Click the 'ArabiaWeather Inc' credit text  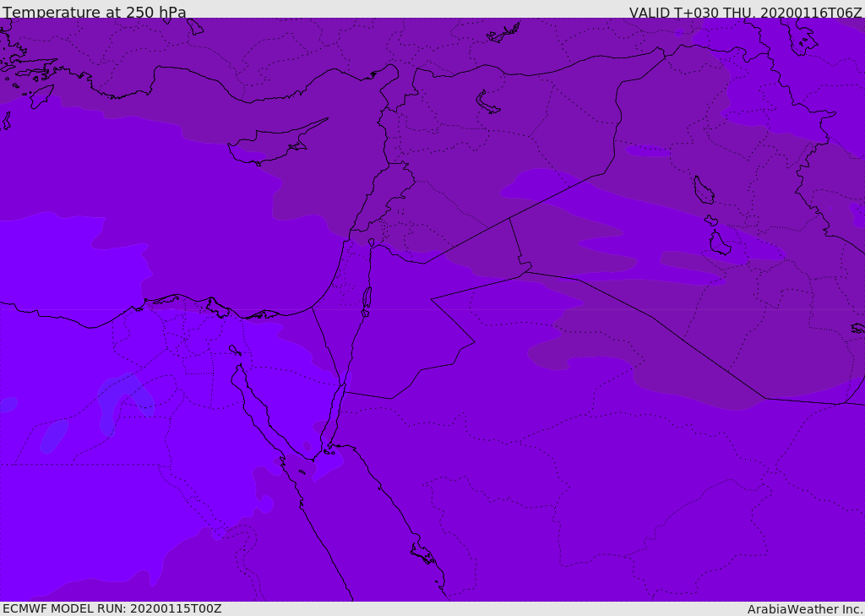(x=805, y=609)
